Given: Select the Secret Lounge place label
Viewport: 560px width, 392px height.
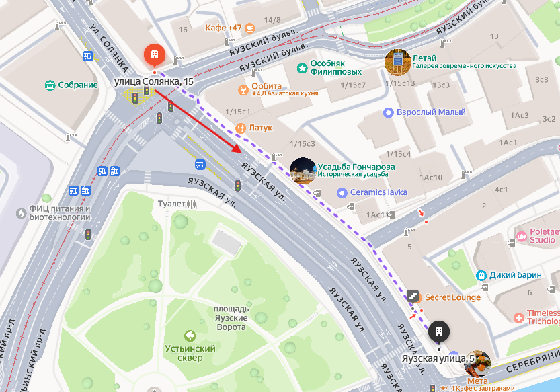Looking at the screenshot, I should (452, 297).
